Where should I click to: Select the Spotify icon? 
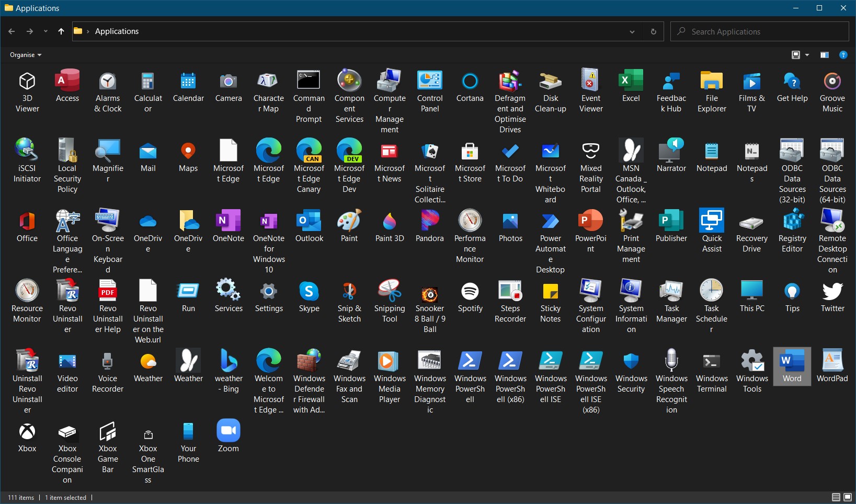470,291
